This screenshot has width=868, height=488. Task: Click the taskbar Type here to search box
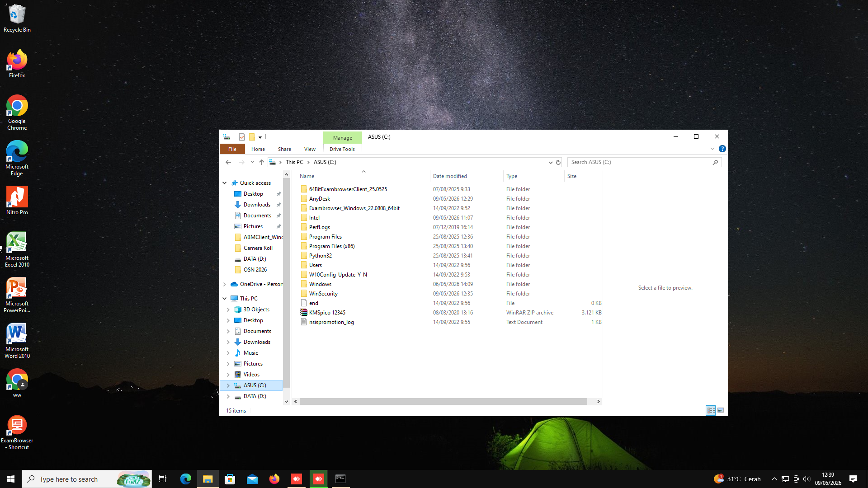87,479
